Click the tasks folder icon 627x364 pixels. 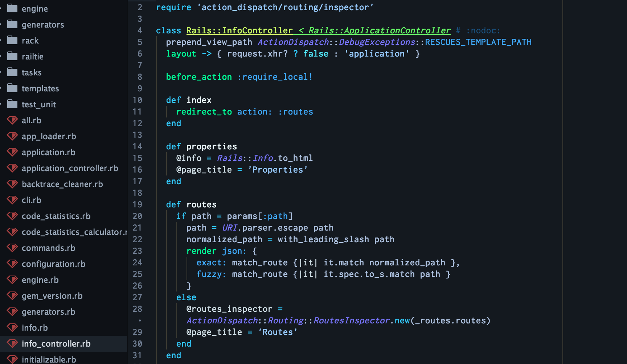coord(12,72)
